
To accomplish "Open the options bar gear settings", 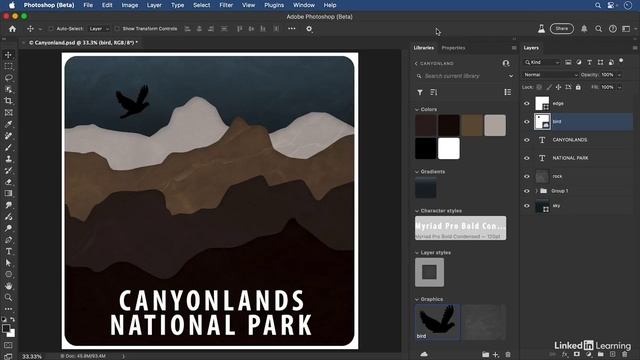I will [309, 29].
